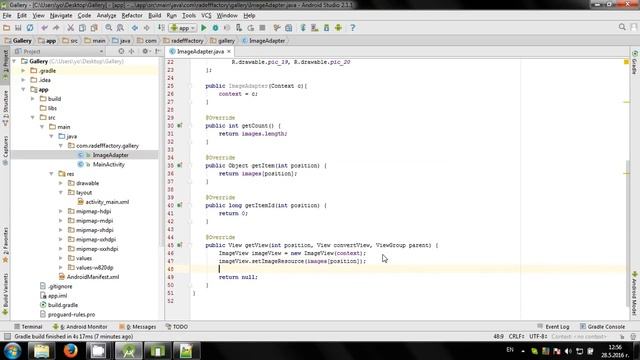Open the Messages tool window
Image resolution: width=640 pixels, height=360 pixels.
point(137,327)
